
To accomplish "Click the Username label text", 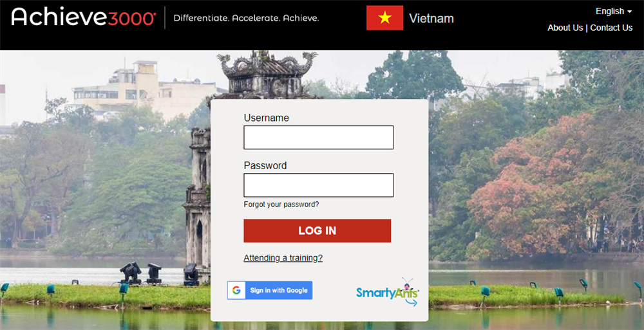I will tap(266, 118).
